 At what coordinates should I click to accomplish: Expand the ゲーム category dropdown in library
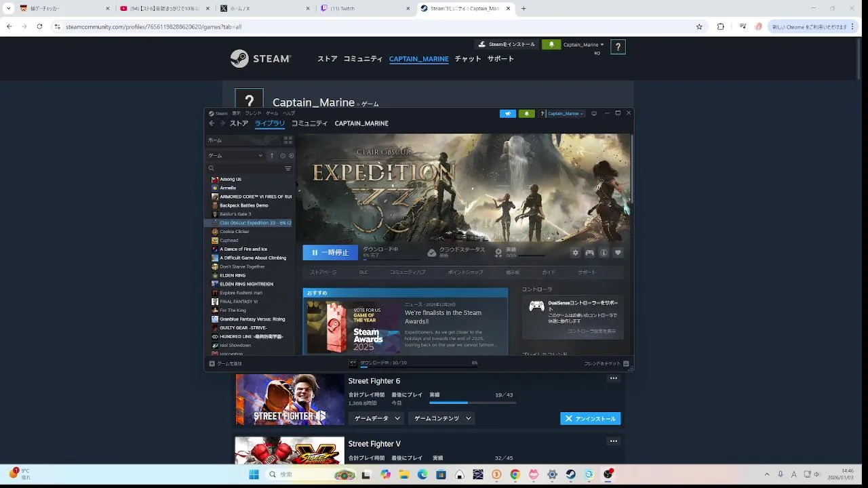236,156
